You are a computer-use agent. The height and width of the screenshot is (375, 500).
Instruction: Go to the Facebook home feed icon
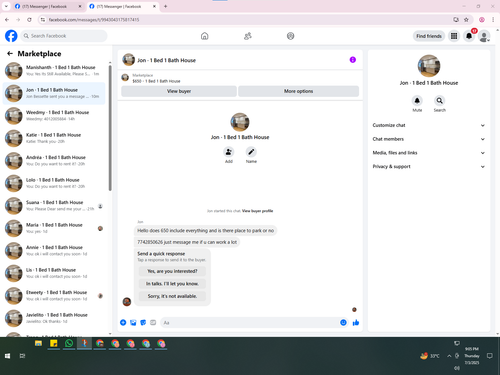205,36
